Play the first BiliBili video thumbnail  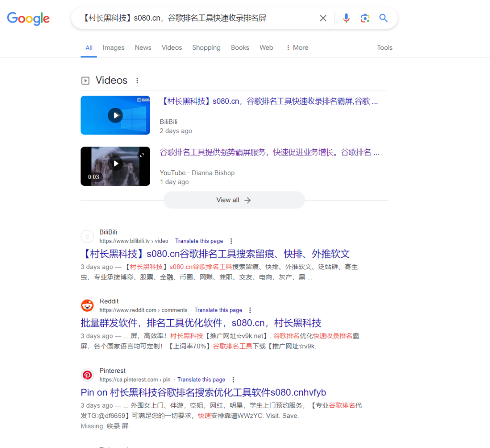115,115
